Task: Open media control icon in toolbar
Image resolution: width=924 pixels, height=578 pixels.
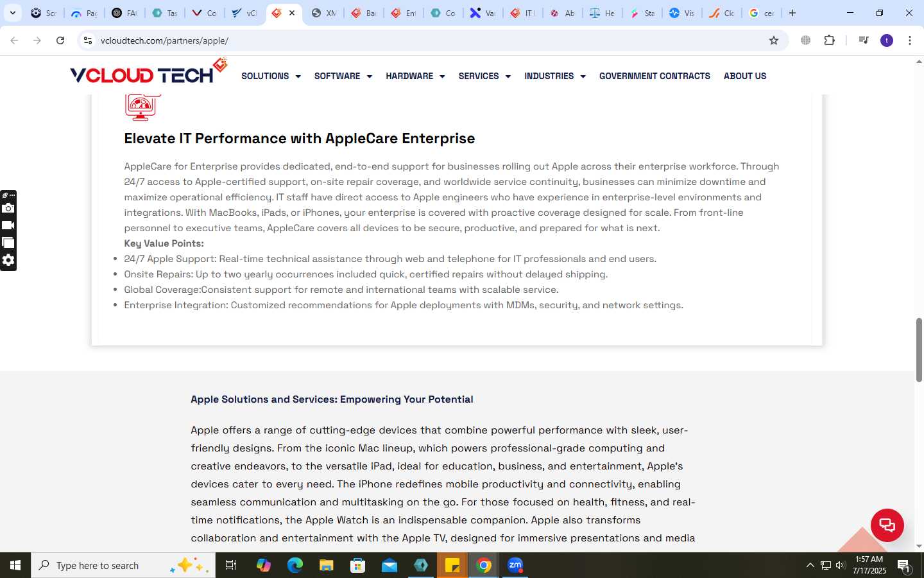Action: [x=864, y=40]
